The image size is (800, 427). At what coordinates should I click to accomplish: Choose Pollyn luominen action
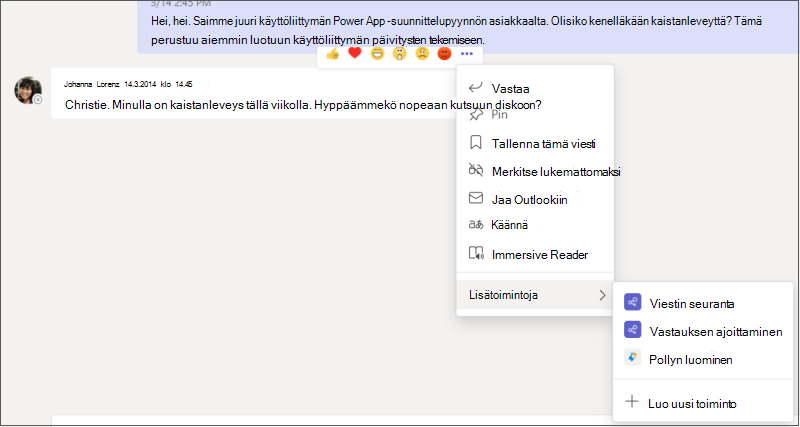[x=703, y=359]
